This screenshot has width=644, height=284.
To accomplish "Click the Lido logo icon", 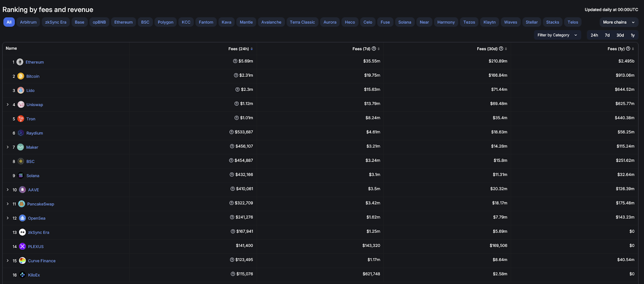I will pos(21,91).
